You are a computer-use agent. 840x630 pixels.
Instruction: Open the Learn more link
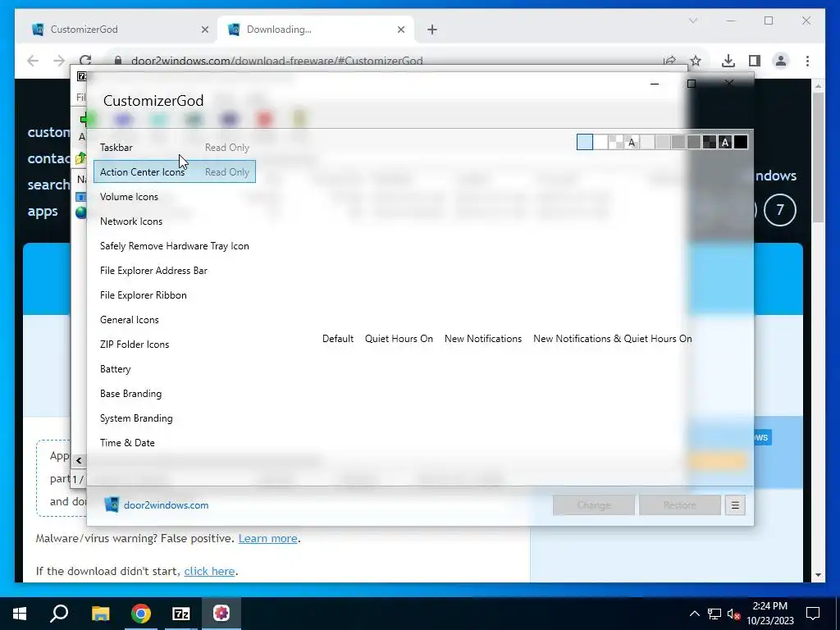coord(268,538)
